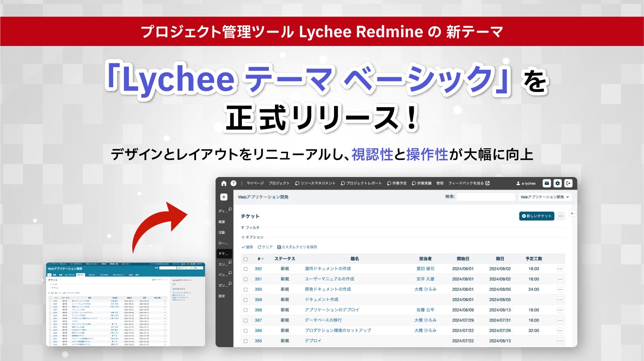This screenshot has height=361, width=644.
Task: Open マイページ in the top menu
Action: (255, 183)
